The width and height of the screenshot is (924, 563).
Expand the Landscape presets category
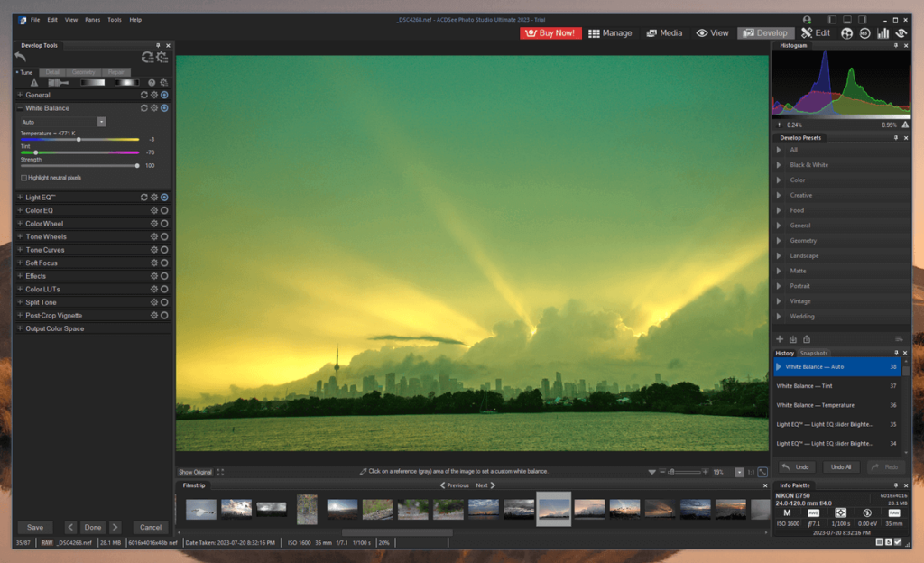click(x=779, y=255)
